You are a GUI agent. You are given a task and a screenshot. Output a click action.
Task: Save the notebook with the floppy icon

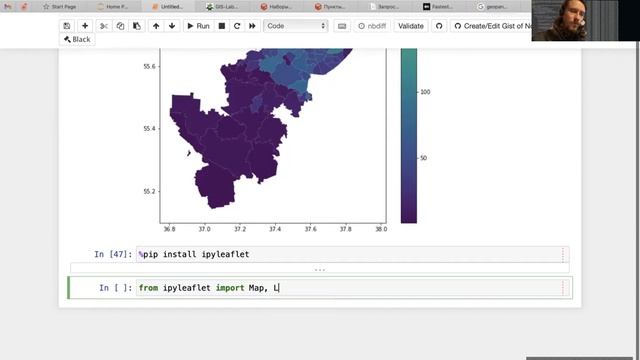coord(67,26)
